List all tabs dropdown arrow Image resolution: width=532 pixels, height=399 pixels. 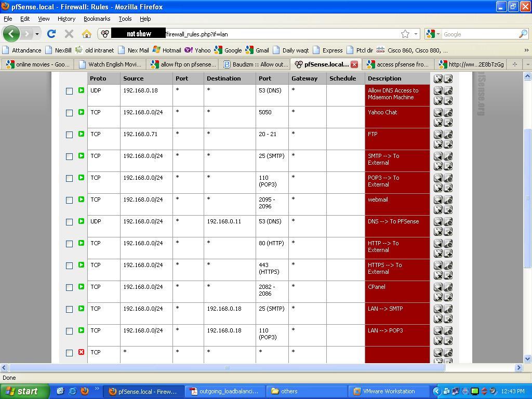pyautogui.click(x=528, y=64)
